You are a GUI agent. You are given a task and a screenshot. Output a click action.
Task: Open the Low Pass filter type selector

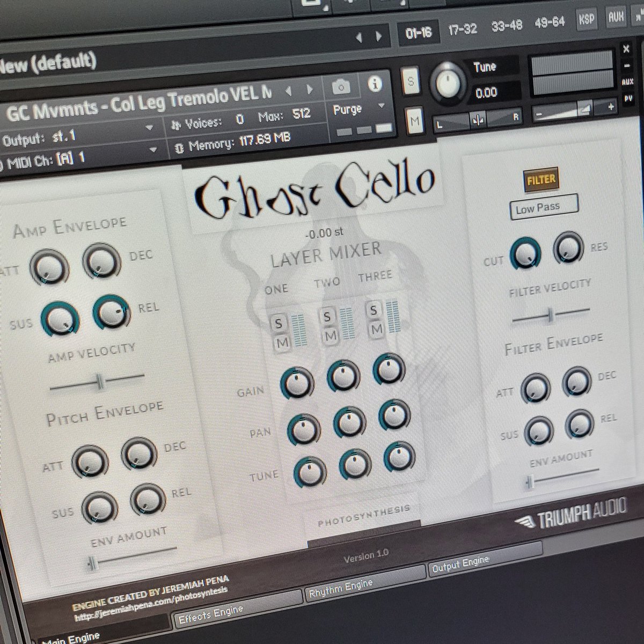tap(544, 206)
